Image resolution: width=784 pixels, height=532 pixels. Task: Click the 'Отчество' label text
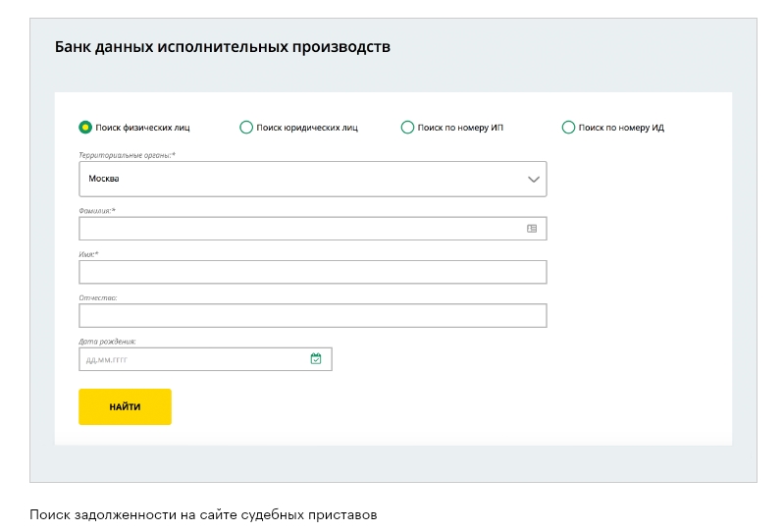point(98,297)
